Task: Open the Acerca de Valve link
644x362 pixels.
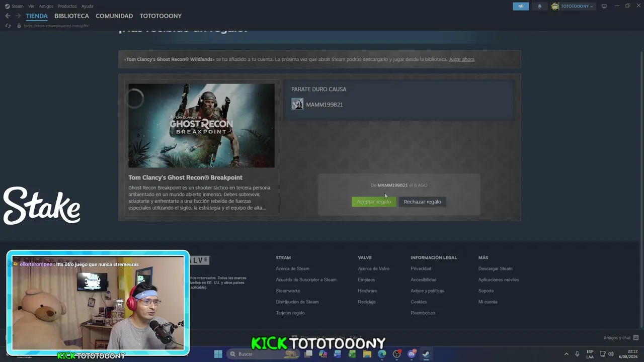Action: tap(373, 268)
